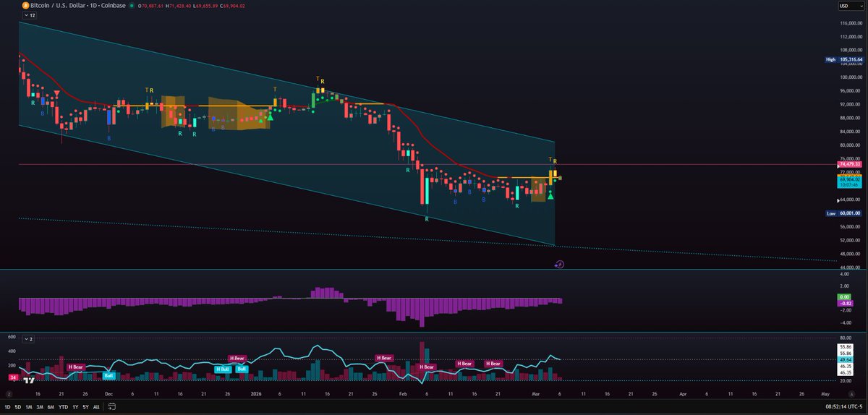868x415 pixels.
Task: Click the 116,000.00 price scale label
Action: click(850, 24)
